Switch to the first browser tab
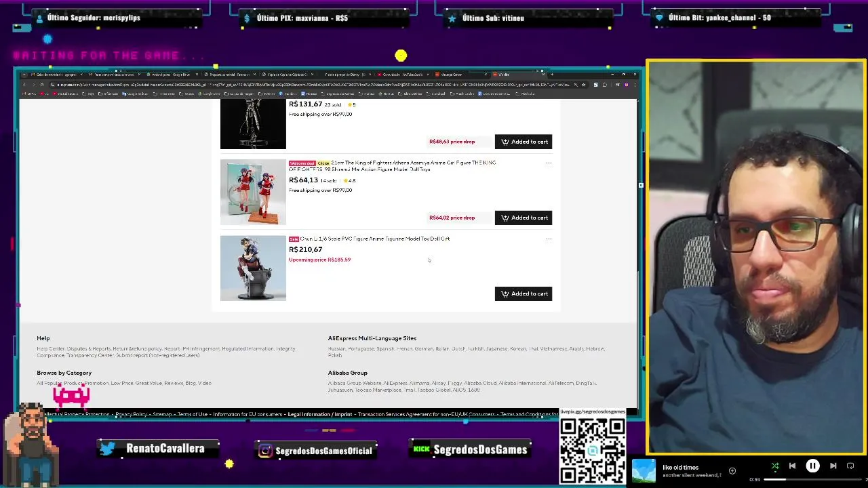The height and width of the screenshot is (488, 868). point(58,75)
